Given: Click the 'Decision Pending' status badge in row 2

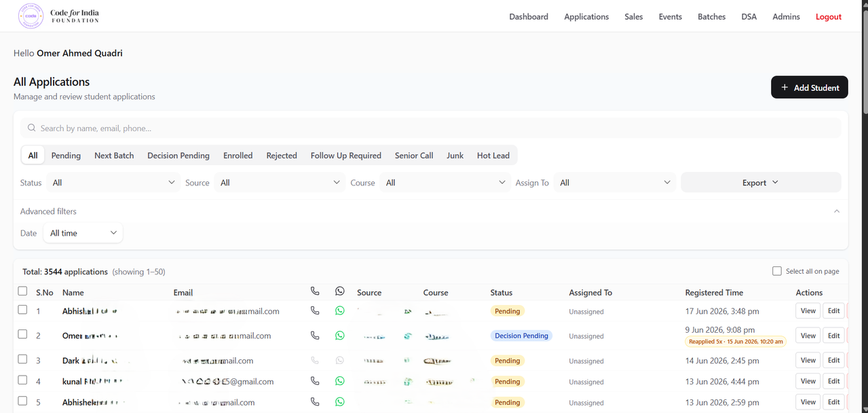Looking at the screenshot, I should click(521, 336).
